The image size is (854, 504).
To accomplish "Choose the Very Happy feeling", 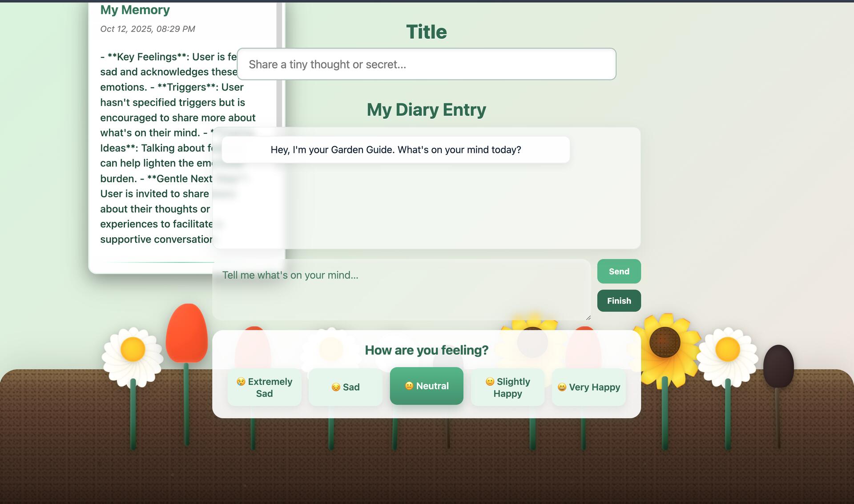I will coord(588,387).
